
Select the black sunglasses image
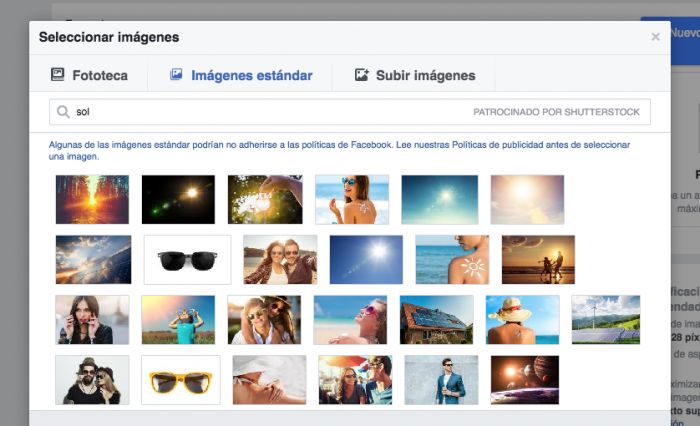coord(188,259)
